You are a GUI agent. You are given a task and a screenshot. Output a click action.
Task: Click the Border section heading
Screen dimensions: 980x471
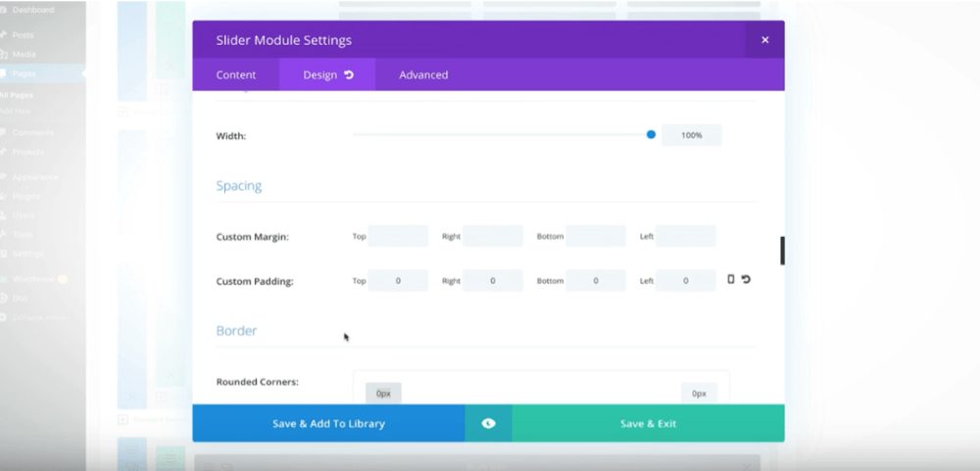point(236,330)
